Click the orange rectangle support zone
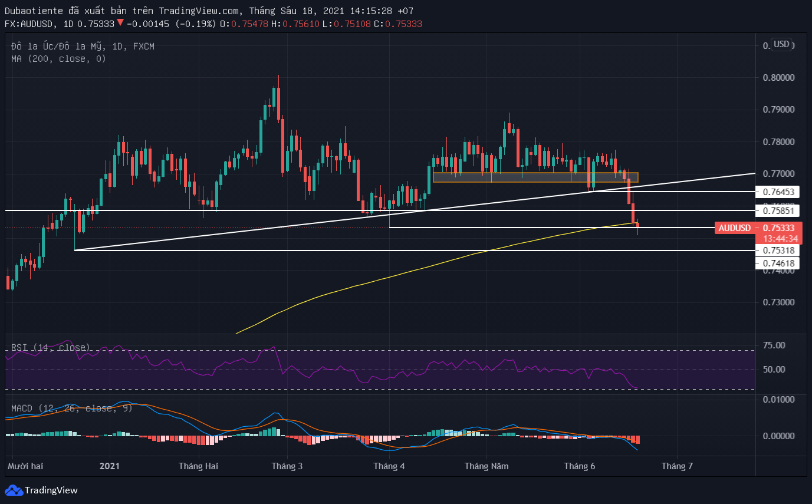 pos(535,177)
